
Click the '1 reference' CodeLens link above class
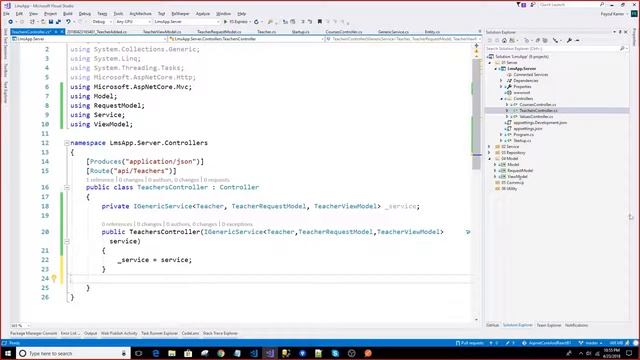click(x=100, y=180)
